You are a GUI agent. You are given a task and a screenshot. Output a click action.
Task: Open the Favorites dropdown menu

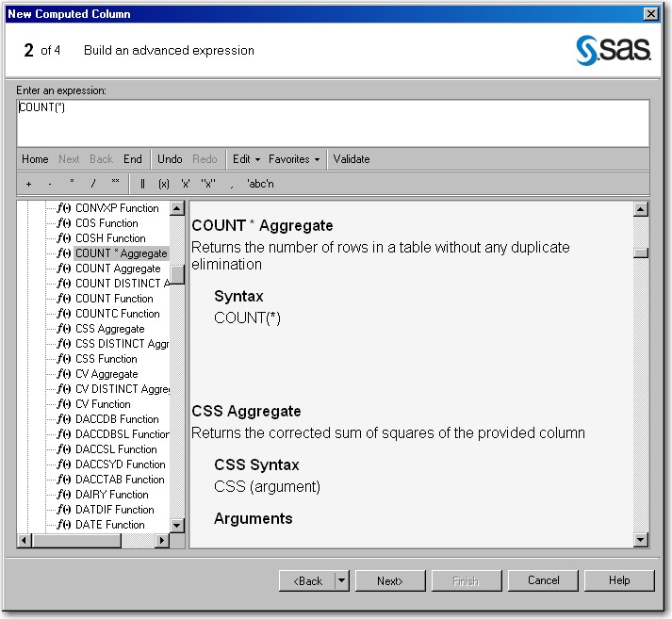coord(294,159)
